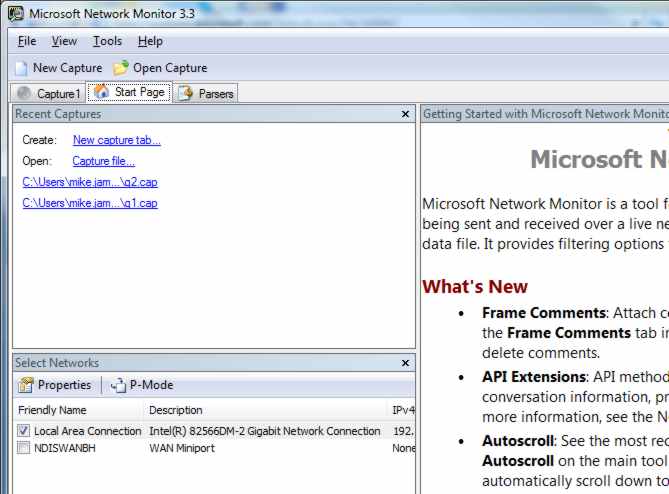The height and width of the screenshot is (494, 669).
Task: Click the New Capture page icon
Action: pyautogui.click(x=21, y=68)
